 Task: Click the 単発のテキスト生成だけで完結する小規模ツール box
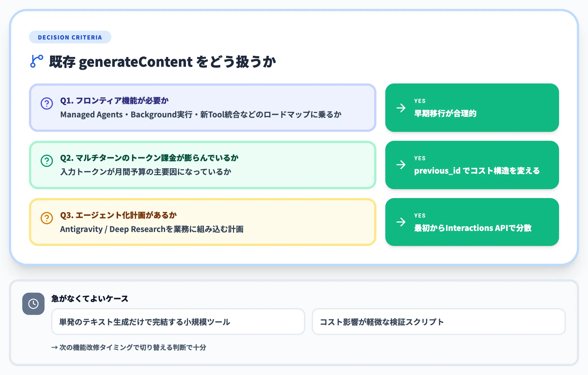[x=178, y=322]
